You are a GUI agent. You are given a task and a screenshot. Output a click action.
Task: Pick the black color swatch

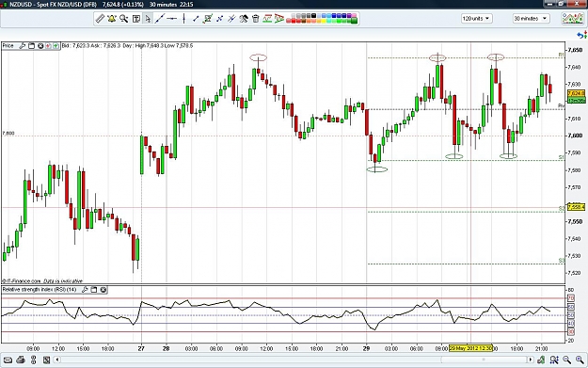pyautogui.click(x=313, y=16)
